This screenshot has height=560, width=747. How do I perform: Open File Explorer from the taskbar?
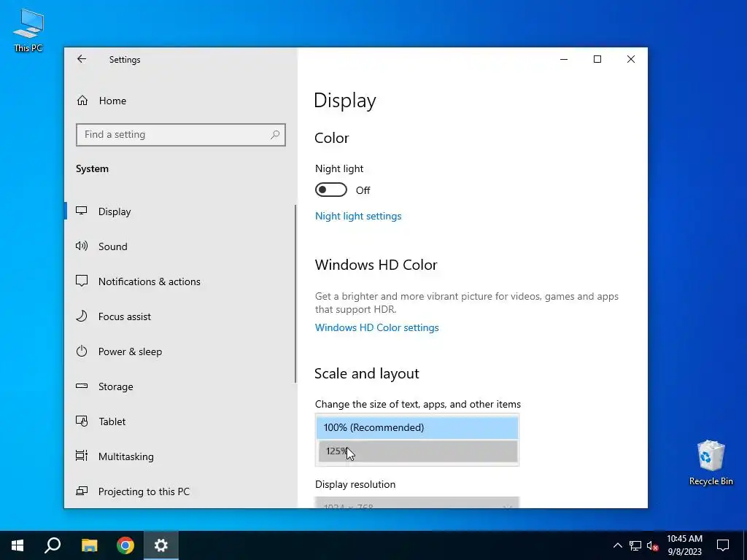[89, 545]
